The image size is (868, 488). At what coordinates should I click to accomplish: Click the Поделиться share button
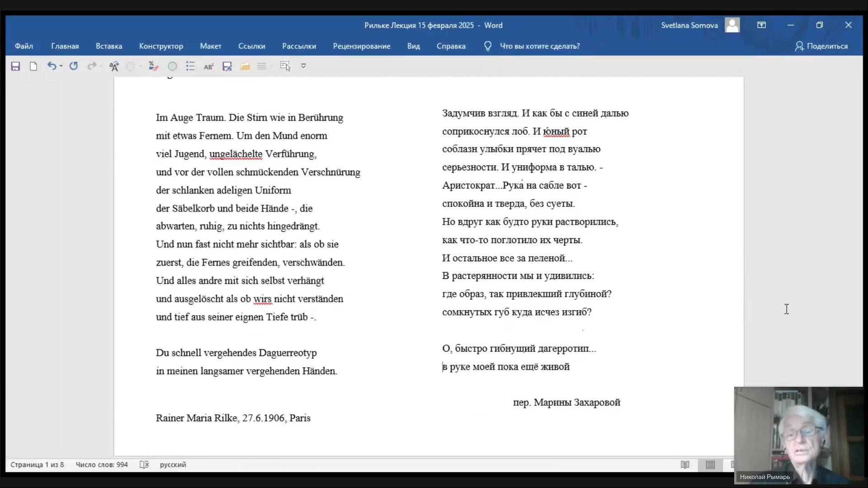coord(821,46)
